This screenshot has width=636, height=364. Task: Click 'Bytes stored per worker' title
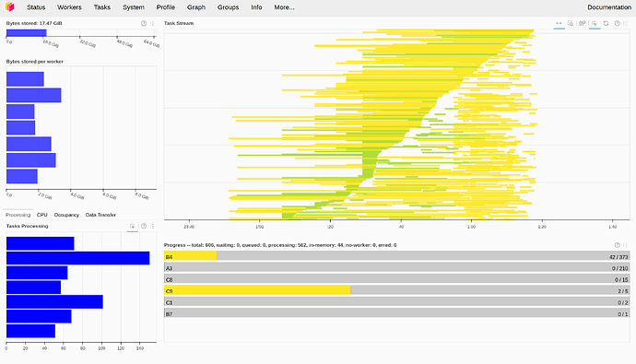(34, 62)
